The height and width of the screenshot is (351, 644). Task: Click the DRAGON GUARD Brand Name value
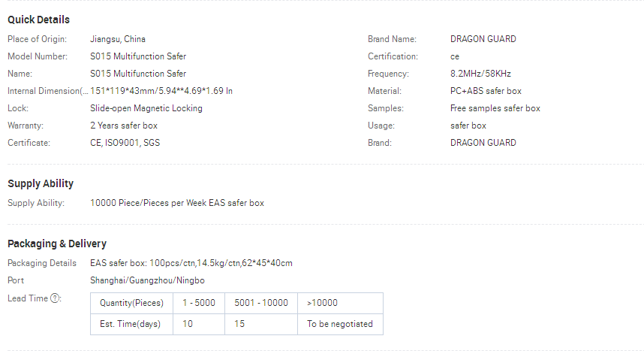tap(483, 39)
